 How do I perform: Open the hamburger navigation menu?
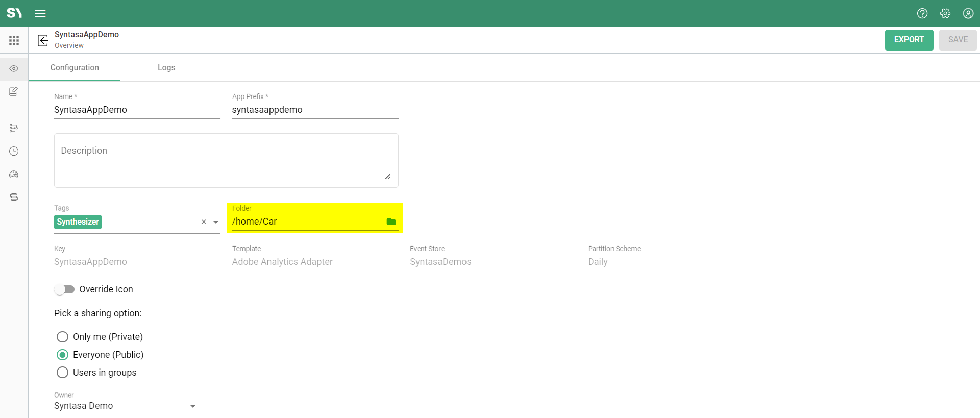(40, 13)
